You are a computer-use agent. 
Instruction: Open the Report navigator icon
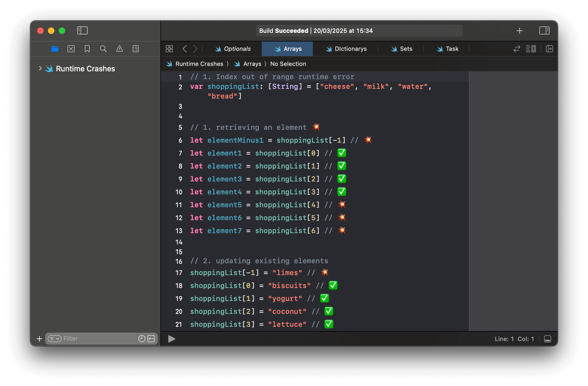tap(136, 49)
